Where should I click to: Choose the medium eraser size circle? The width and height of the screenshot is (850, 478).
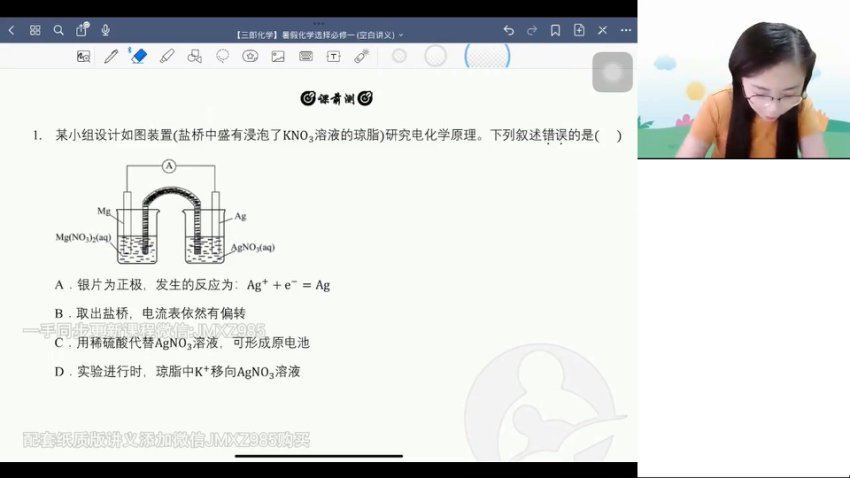tap(435, 56)
